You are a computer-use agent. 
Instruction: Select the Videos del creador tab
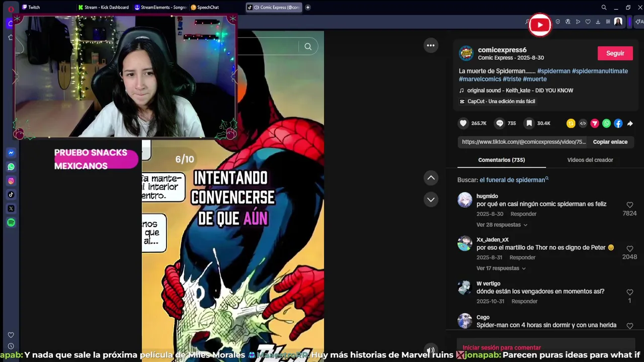[590, 160]
